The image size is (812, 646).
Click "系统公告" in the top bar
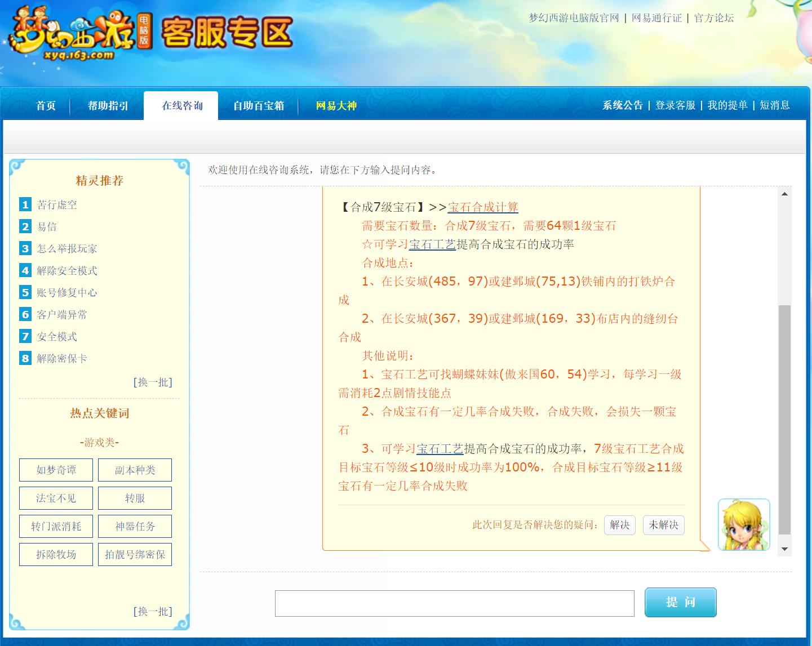pos(622,105)
